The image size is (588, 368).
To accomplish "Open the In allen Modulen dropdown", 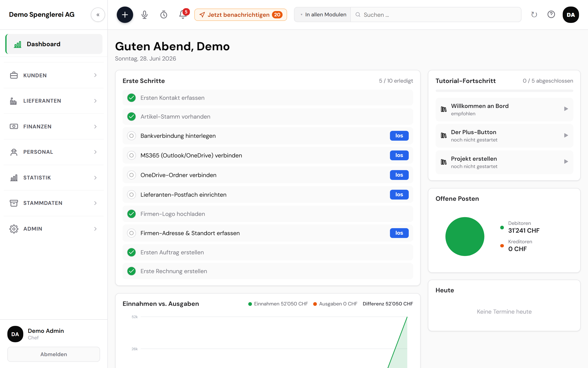I will pos(323,15).
